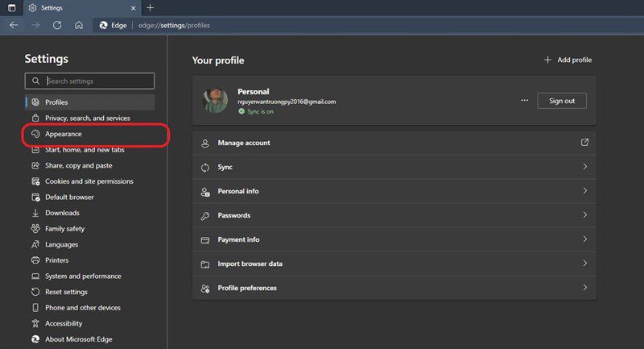Viewport: 644px width, 349px height.
Task: Click the Phone and other devices icon
Action: tap(35, 307)
